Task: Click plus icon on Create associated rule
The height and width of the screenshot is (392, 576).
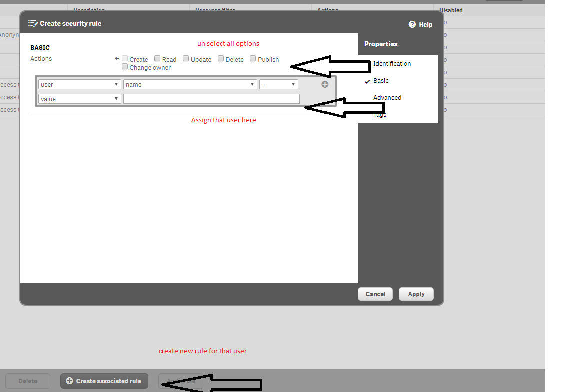Action: (69, 381)
